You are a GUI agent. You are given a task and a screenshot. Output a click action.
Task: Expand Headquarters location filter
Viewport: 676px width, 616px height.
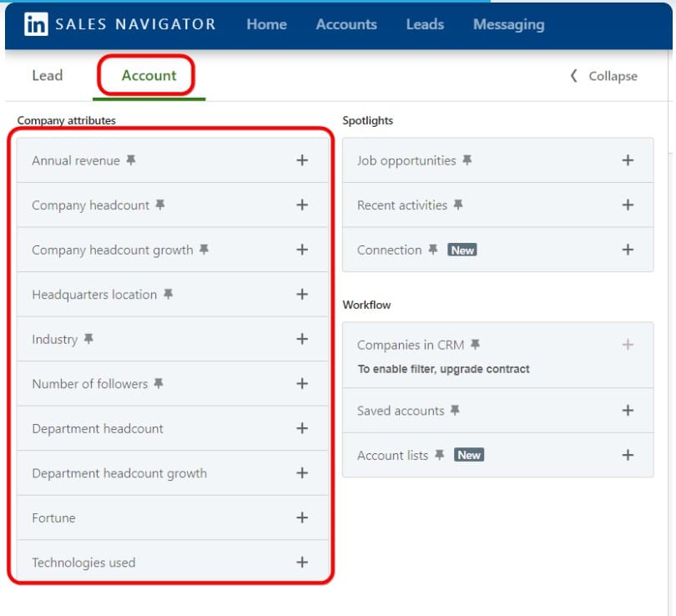[302, 294]
